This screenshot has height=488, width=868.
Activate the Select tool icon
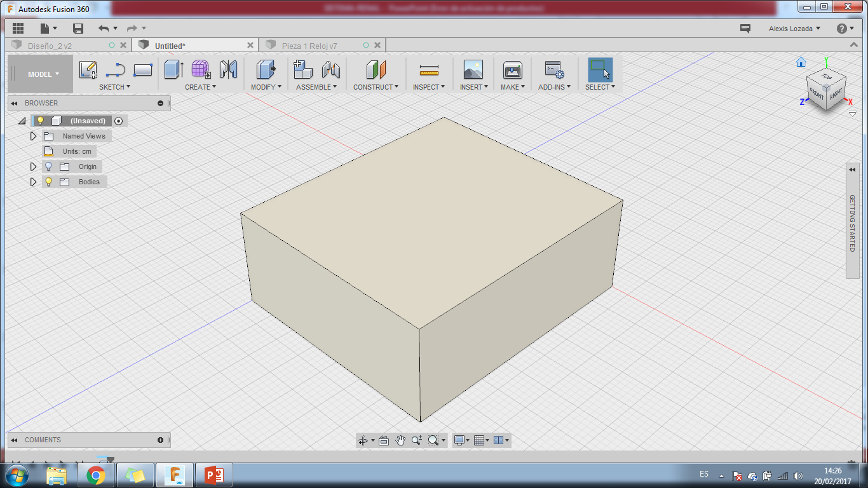coord(600,69)
